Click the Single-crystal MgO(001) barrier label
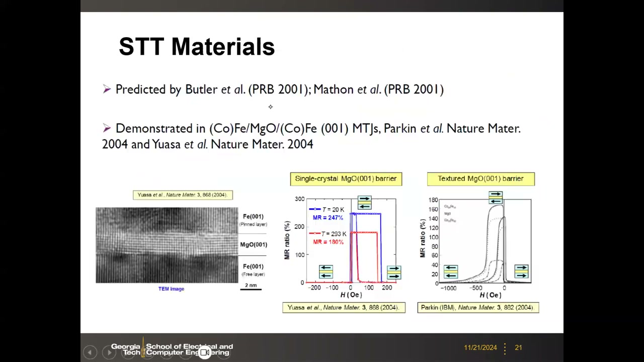The width and height of the screenshot is (644, 362). click(x=346, y=178)
